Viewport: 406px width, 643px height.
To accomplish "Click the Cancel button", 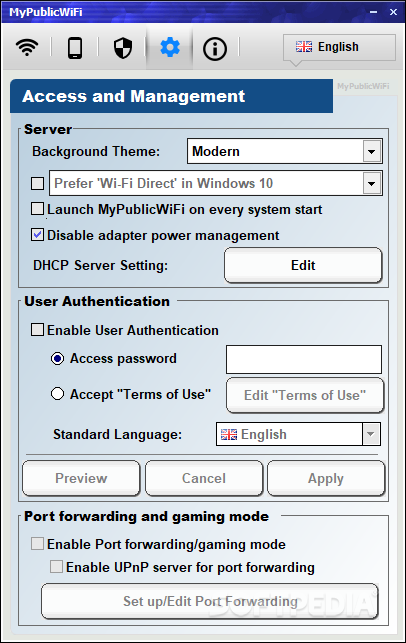I will click(204, 478).
